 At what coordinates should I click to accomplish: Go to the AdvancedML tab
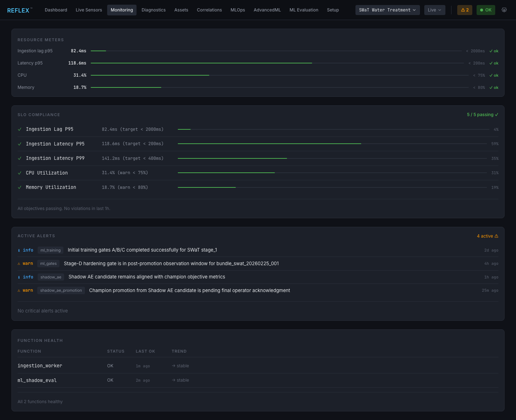click(267, 10)
